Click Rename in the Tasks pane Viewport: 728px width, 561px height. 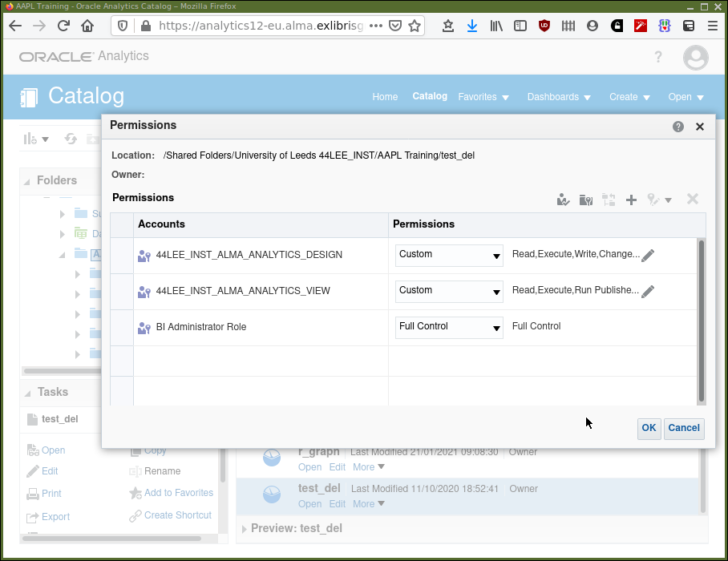coord(162,471)
